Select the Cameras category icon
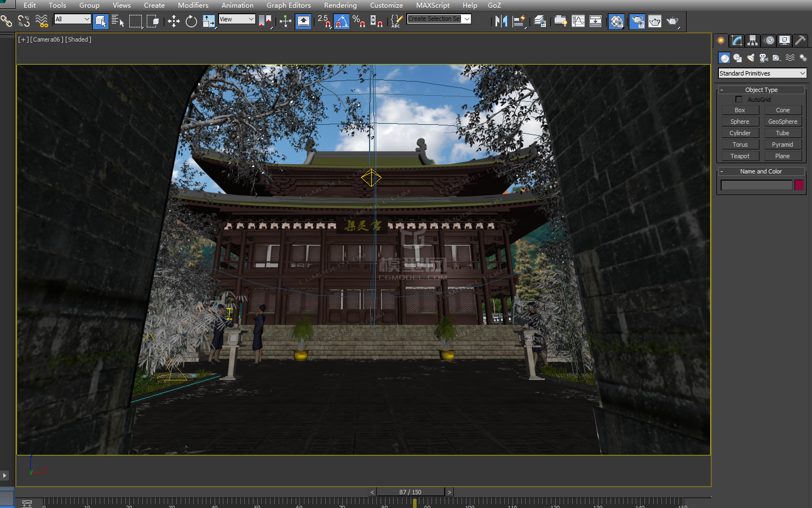Image resolution: width=812 pixels, height=508 pixels. (764, 57)
